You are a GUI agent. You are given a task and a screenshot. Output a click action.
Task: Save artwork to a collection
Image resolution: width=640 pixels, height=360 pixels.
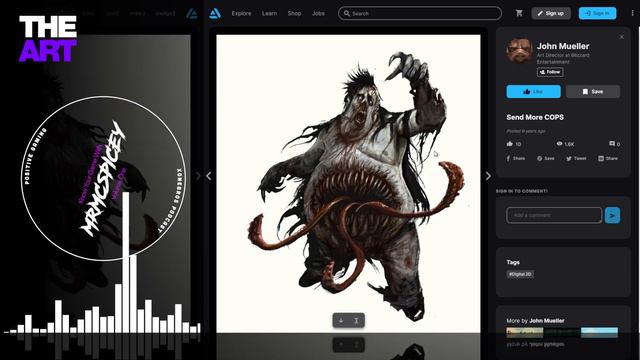593,91
